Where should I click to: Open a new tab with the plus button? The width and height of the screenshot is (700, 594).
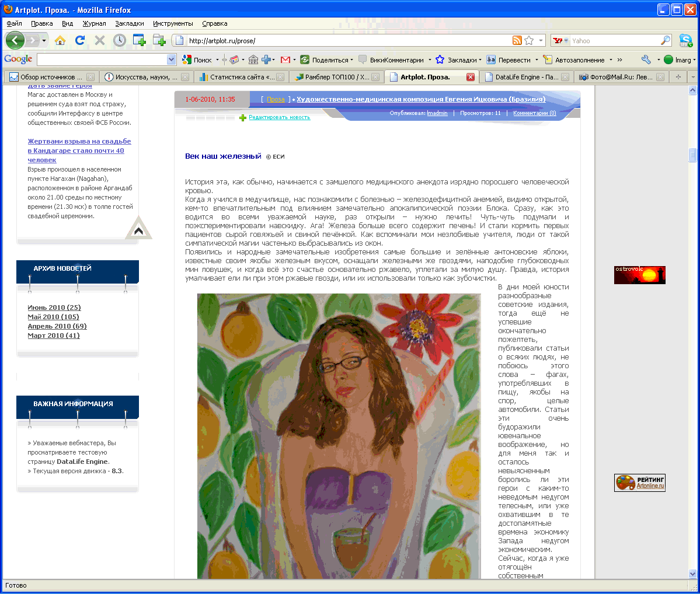click(x=678, y=77)
